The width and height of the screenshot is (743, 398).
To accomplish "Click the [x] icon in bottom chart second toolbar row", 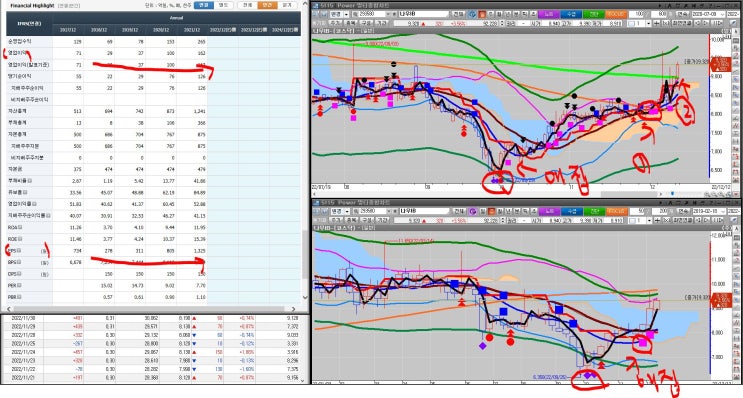I will [x=667, y=220].
